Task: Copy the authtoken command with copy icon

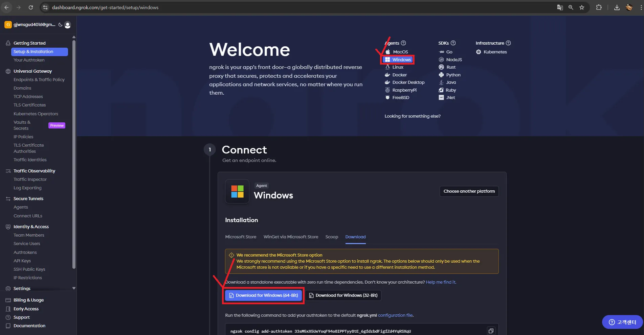Action: coord(491,331)
